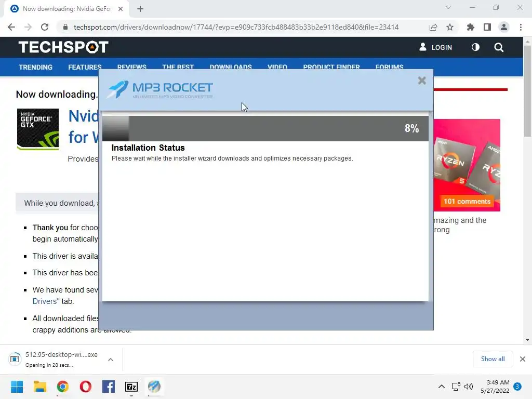Open the Chrome three-dot menu
The image size is (532, 399).
pos(521,27)
